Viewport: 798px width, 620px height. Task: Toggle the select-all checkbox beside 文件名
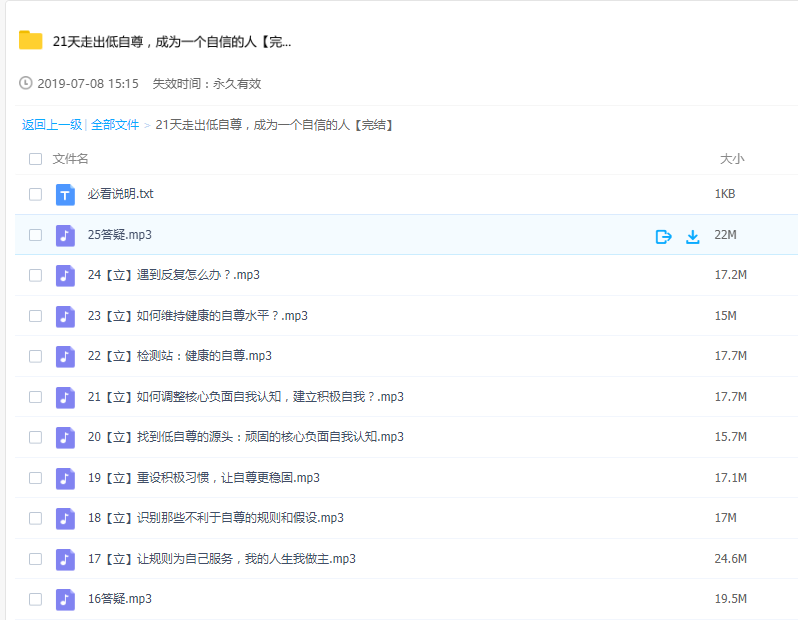click(x=36, y=159)
